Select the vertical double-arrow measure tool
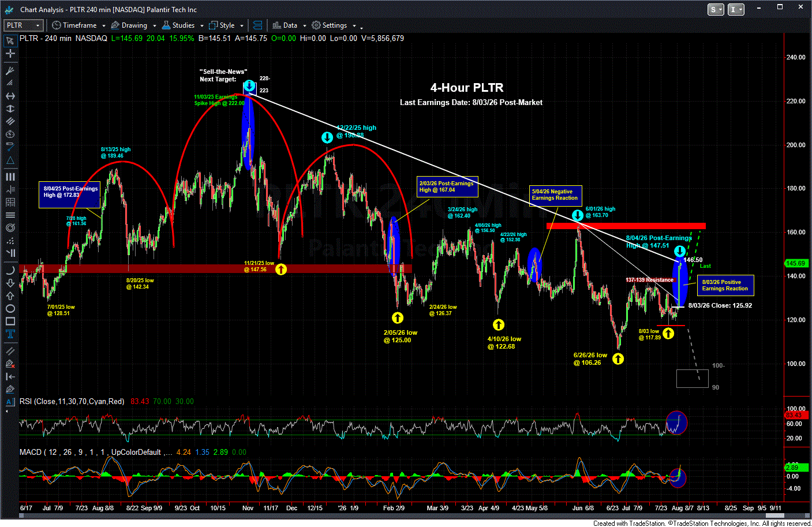Image resolution: width=812 pixels, height=527 pixels. click(10, 109)
